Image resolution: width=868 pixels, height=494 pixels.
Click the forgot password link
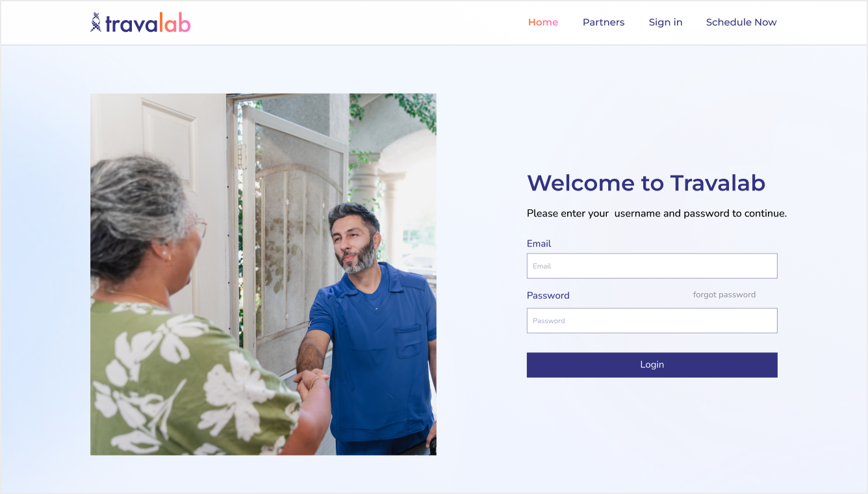724,294
